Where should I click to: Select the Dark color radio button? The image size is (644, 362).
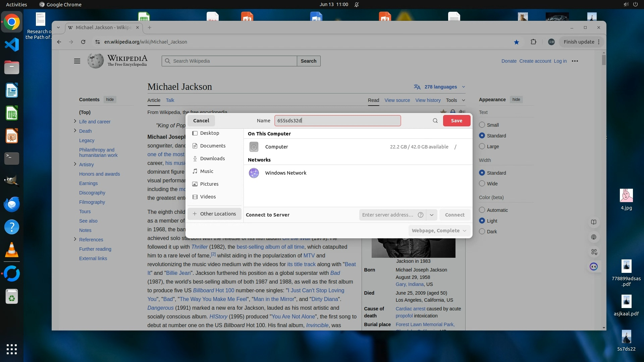[482, 231]
